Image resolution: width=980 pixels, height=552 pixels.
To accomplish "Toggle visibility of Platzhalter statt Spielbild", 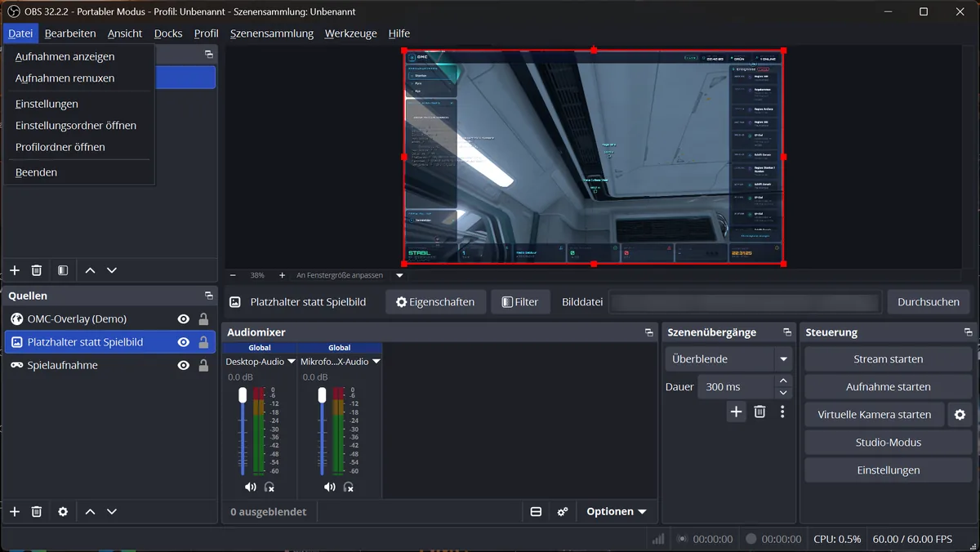I will point(184,342).
